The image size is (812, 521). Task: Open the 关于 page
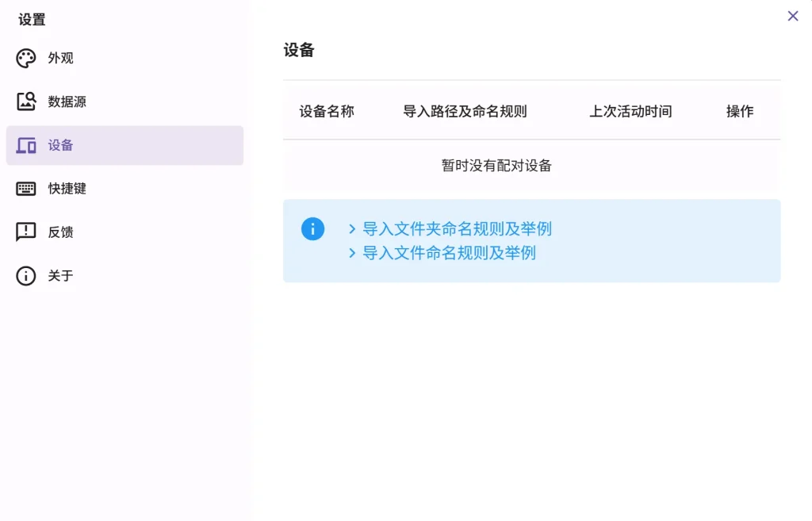coord(61,276)
